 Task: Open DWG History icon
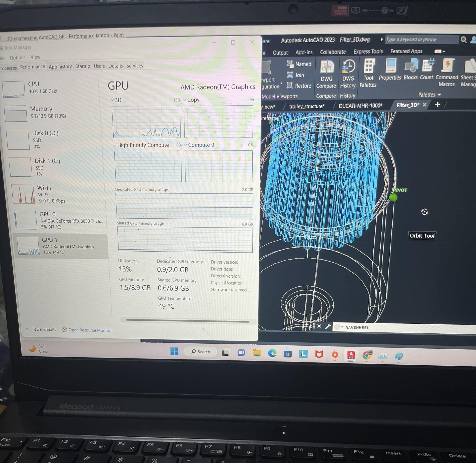348,66
